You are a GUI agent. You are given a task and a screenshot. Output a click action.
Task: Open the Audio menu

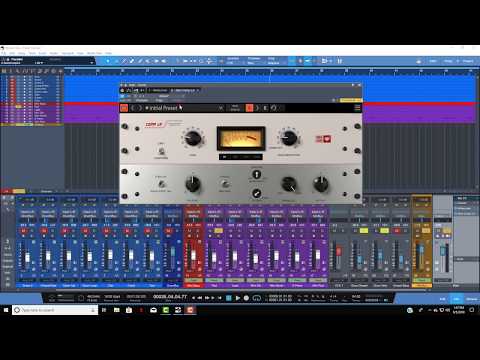click(54, 53)
